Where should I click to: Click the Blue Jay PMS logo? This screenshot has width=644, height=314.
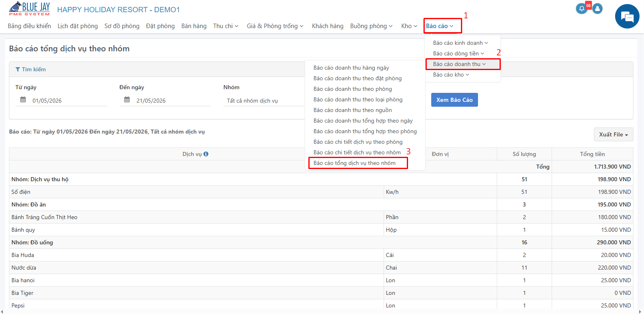pyautogui.click(x=29, y=9)
